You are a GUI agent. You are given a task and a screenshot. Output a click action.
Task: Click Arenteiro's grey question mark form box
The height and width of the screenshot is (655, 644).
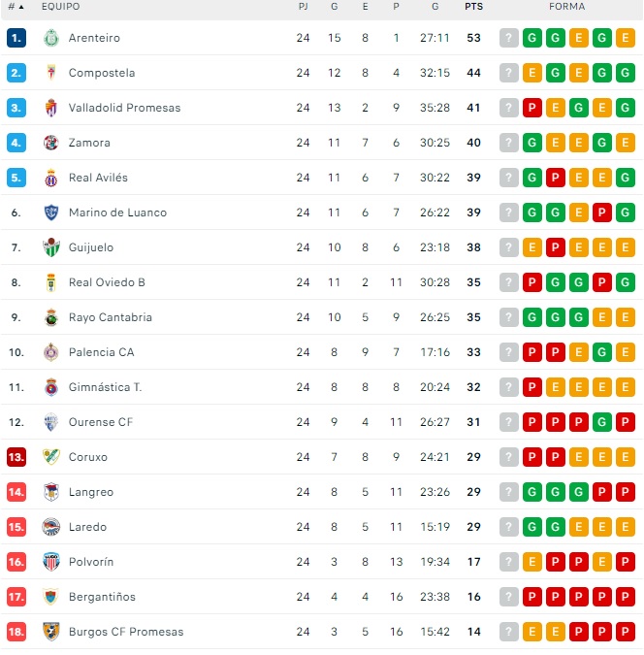(x=509, y=38)
